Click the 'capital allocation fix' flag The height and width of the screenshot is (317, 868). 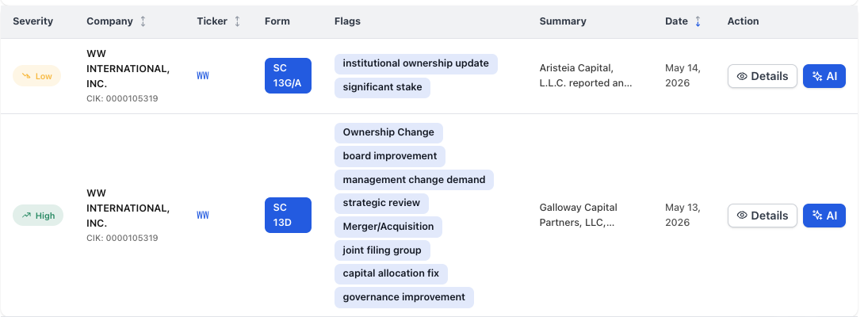[391, 274]
